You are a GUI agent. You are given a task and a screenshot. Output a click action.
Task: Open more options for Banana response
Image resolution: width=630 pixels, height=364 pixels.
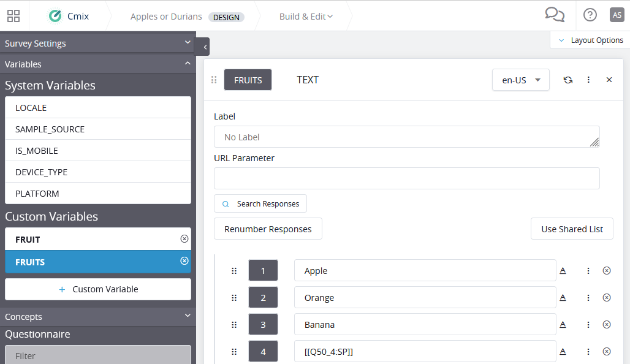point(588,325)
